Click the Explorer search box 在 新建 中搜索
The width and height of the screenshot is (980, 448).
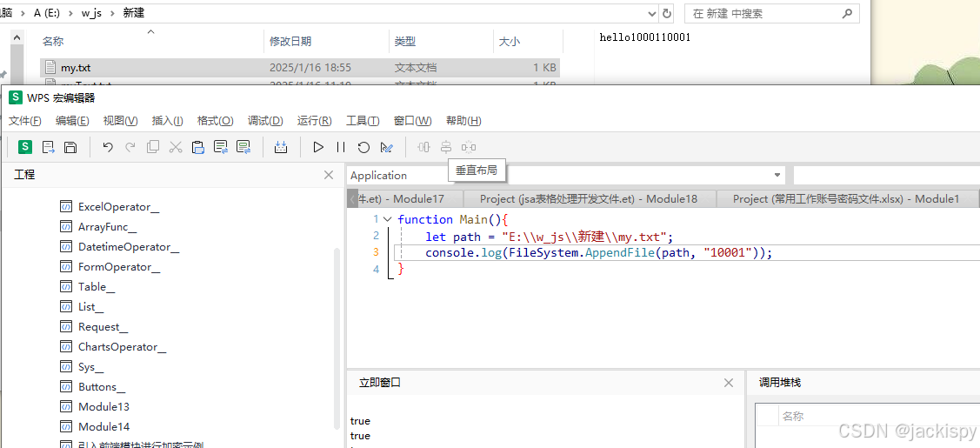point(772,13)
